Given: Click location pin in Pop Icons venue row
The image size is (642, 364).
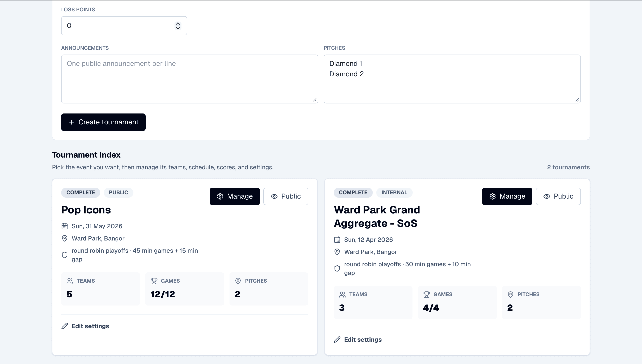Looking at the screenshot, I should pyautogui.click(x=64, y=238).
